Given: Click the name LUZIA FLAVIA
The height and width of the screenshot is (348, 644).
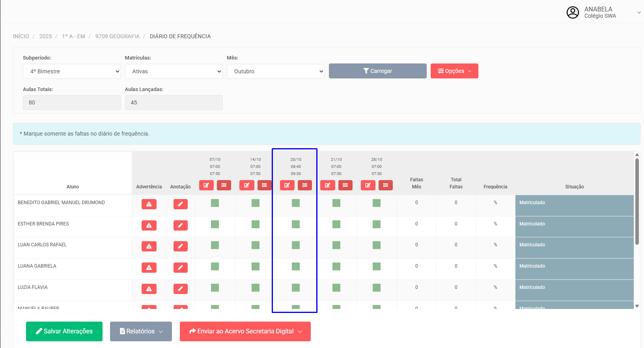Looking at the screenshot, I should coord(33,287).
